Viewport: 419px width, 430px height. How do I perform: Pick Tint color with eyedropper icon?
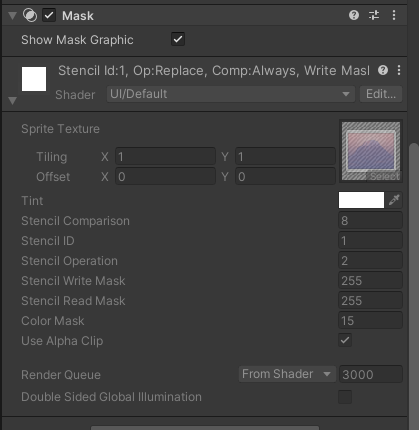(x=394, y=200)
